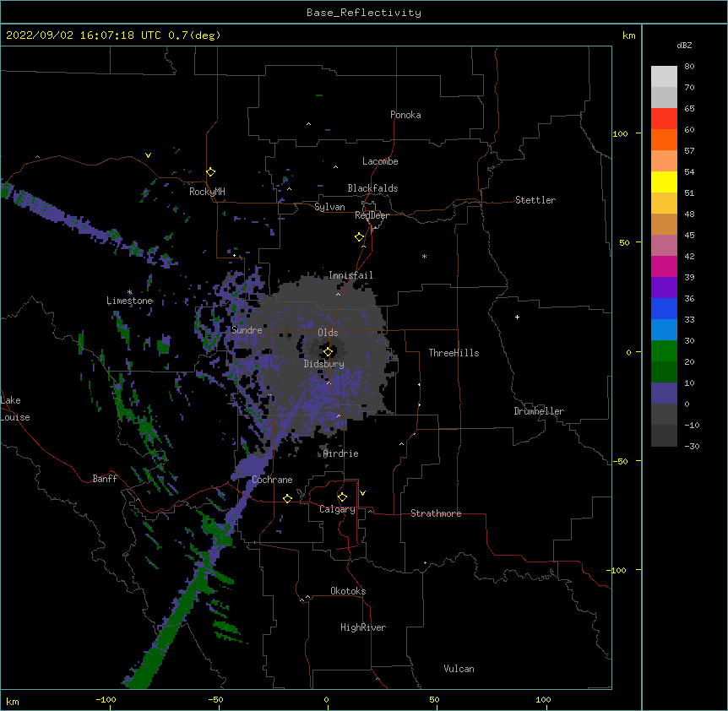728x711 pixels.
Task: Click the 100 tick on the right axis
Action: 620,133
